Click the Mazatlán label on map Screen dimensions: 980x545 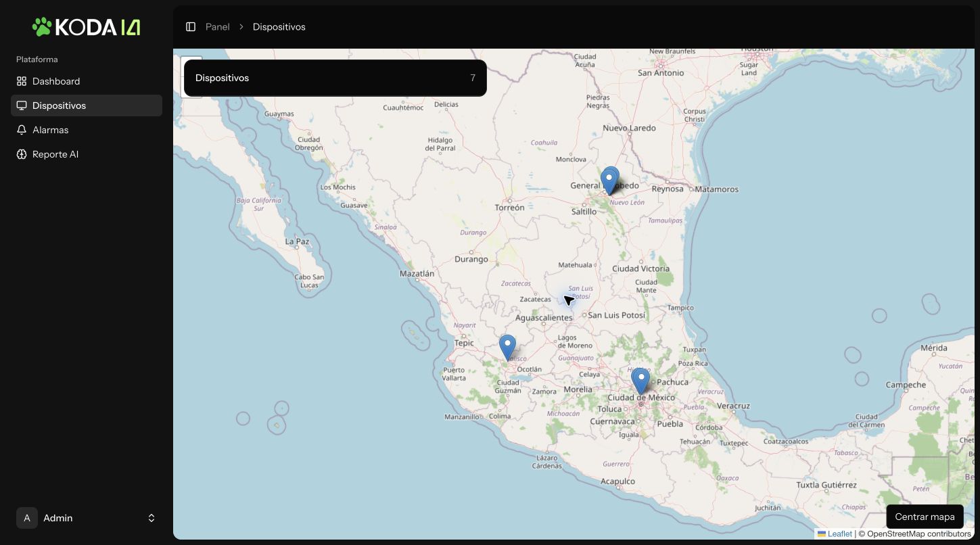coord(417,274)
